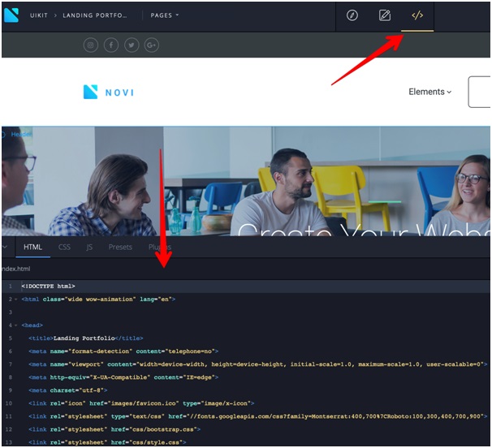492x448 pixels.
Task: Click the favicon.ico link line
Action: coord(141,403)
